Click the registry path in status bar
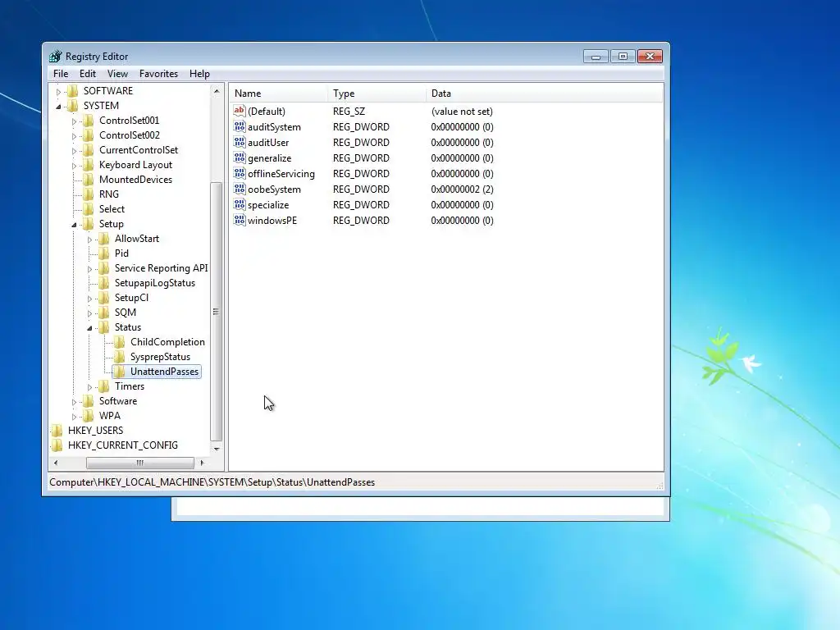 [x=212, y=482]
